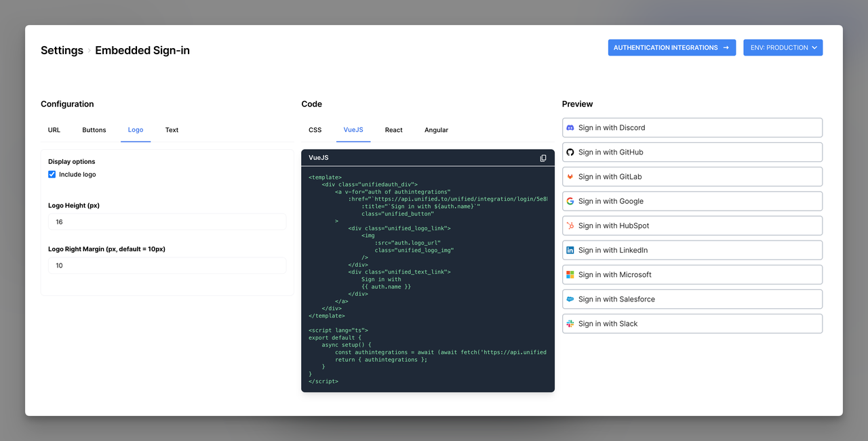This screenshot has width=868, height=441.
Task: Click Sign in with Microsoft button text
Action: click(615, 274)
